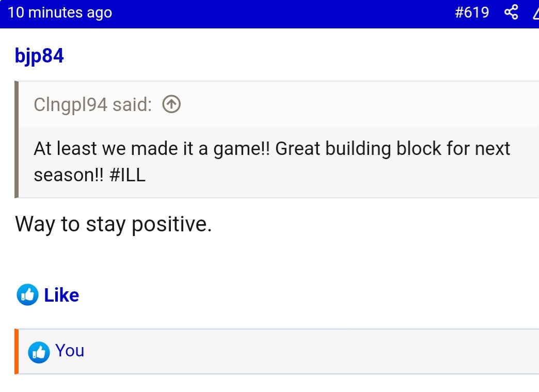Jump to Clngpl94's original post via arrow icon

point(170,104)
